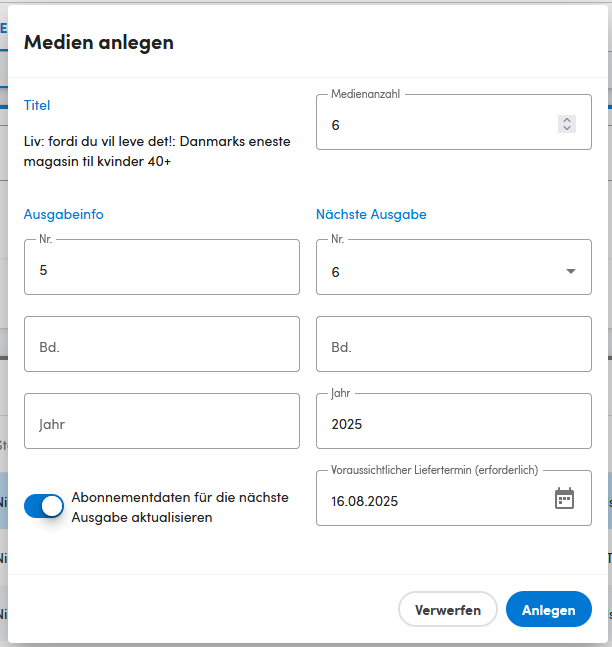
Task: Click the Verwerfen button
Action: (448, 609)
